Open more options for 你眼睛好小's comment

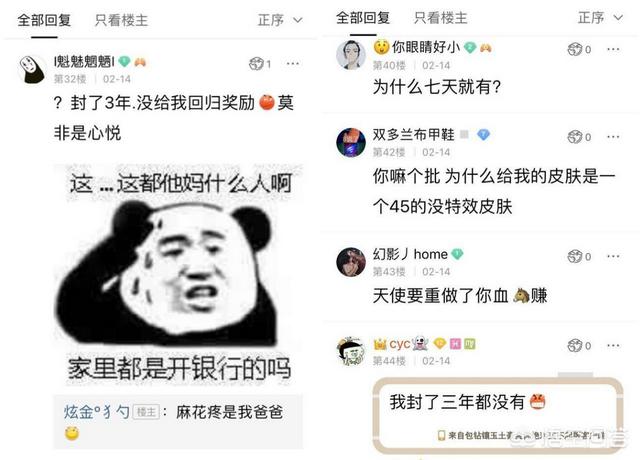pos(613,49)
